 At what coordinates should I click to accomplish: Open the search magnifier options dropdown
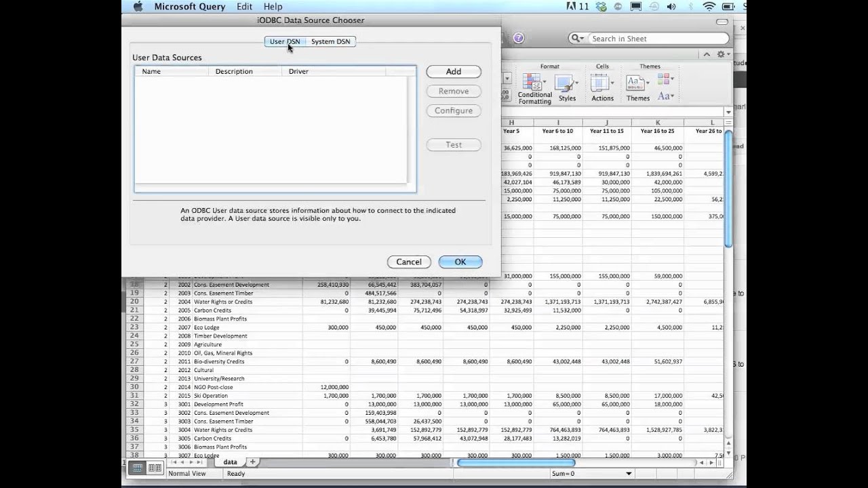tap(577, 39)
